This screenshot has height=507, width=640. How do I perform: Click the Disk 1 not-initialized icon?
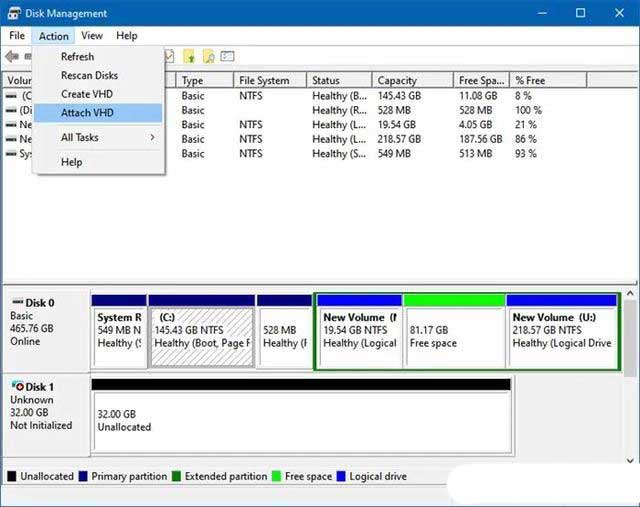[x=17, y=386]
